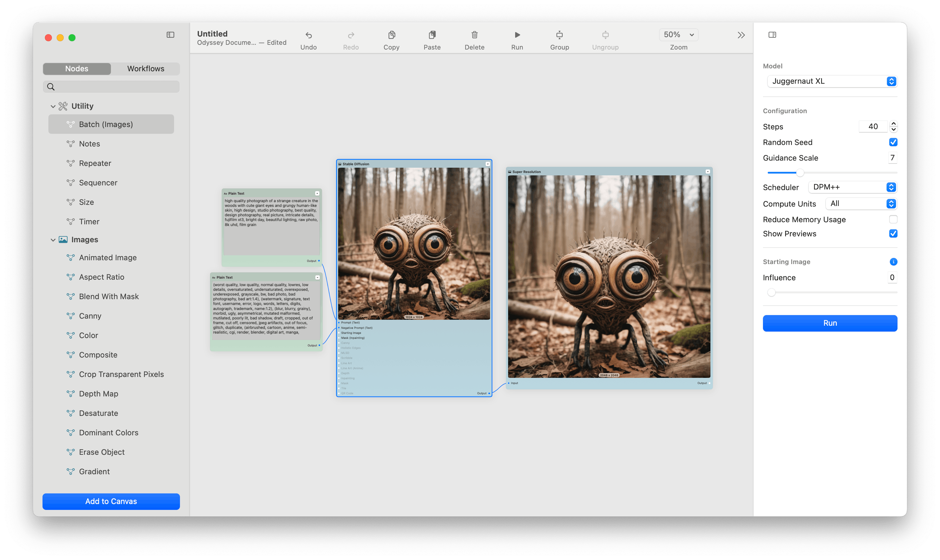Viewport: 940px width, 560px height.
Task: Enable Reduce Memory Usage
Action: coord(893,219)
